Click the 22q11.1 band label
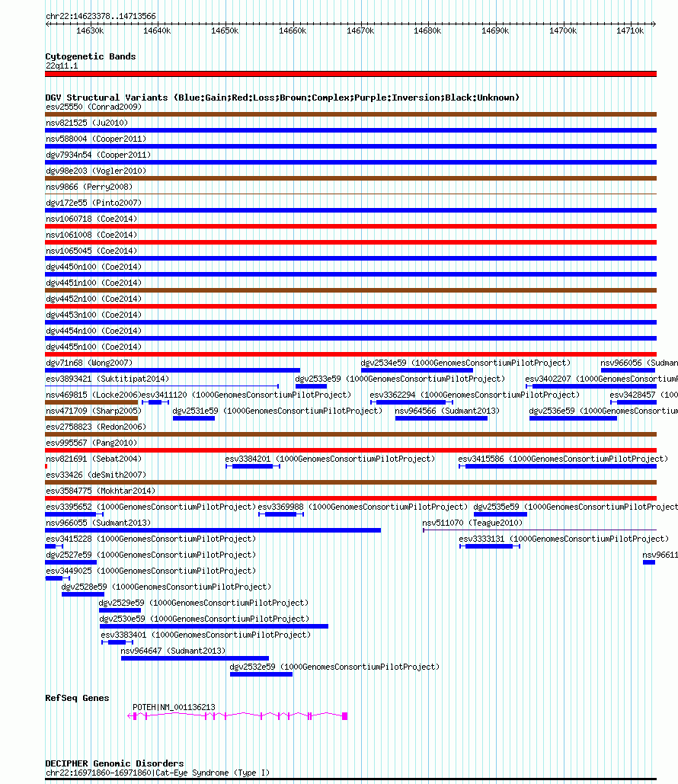The height and width of the screenshot is (784, 678). click(62, 66)
